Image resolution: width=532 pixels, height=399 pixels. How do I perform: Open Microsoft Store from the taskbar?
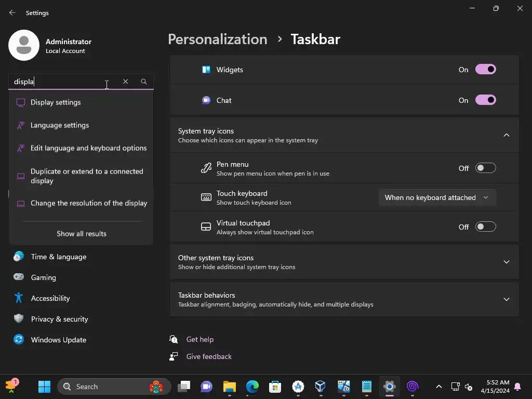tap(275, 387)
